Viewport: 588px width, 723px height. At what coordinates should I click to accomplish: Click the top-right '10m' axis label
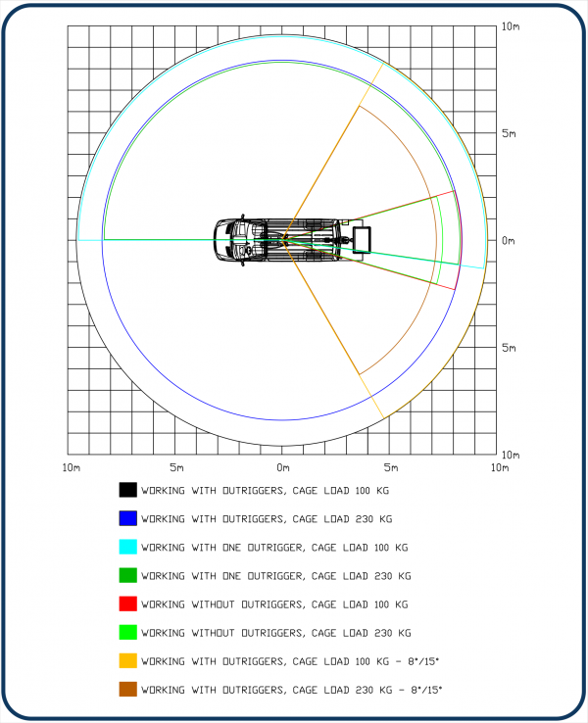(511, 26)
